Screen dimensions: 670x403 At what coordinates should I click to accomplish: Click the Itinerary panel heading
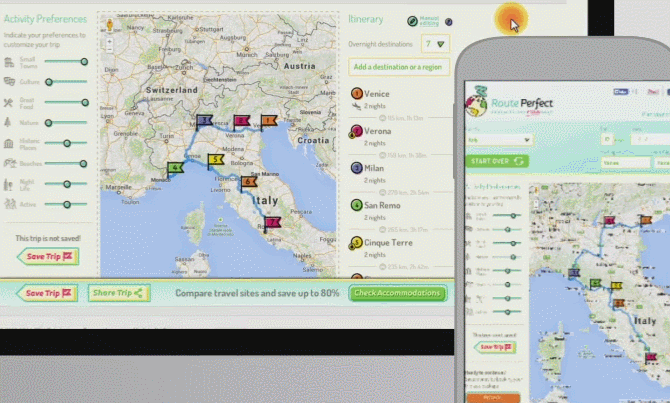tap(366, 19)
